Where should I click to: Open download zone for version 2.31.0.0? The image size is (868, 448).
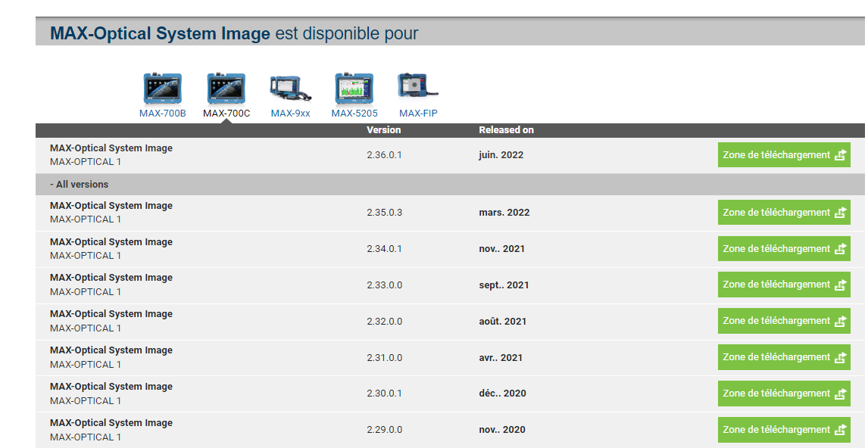coord(784,357)
